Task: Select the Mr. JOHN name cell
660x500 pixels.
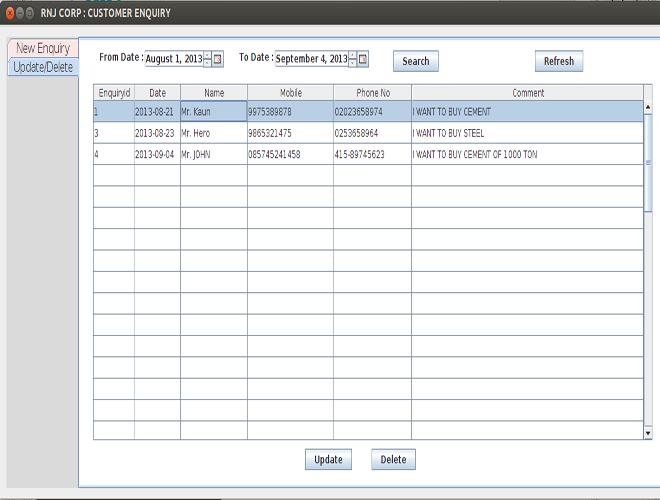Action: [214, 154]
